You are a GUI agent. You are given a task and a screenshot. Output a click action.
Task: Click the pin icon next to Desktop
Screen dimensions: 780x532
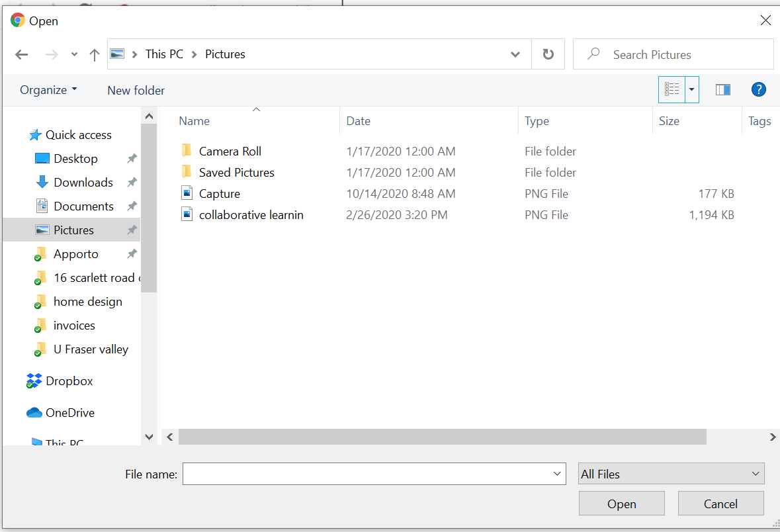tap(132, 159)
